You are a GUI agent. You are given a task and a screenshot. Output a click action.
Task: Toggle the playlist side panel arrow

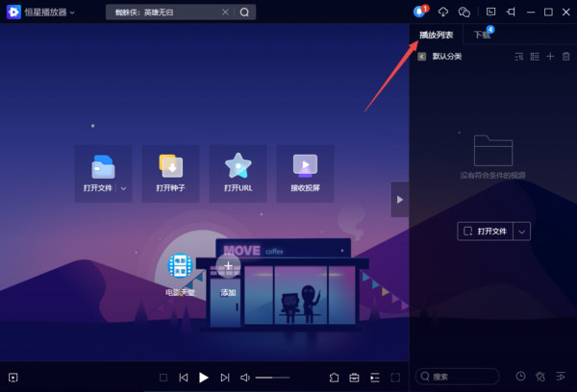point(399,199)
